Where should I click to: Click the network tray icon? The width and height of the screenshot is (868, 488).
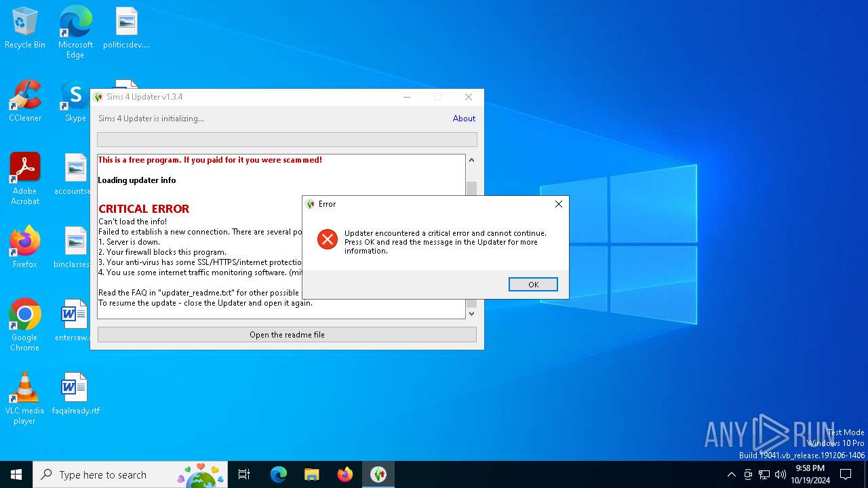[x=764, y=474]
